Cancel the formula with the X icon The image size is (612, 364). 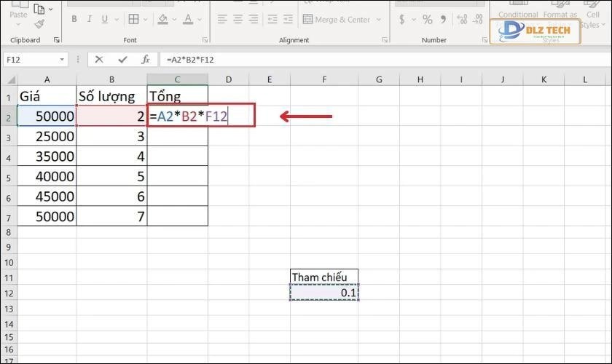tap(99, 60)
